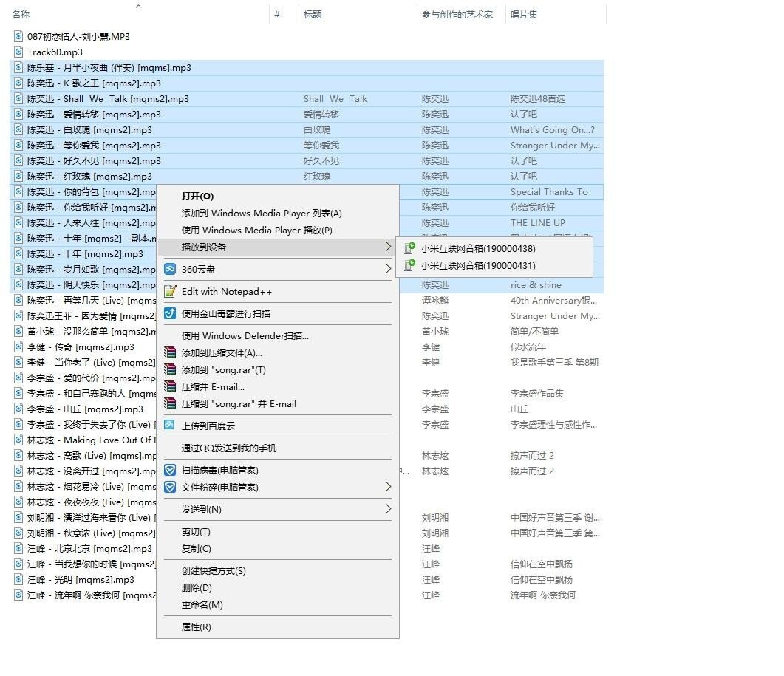Viewport: 784px width, 676px height.
Task: Click album text What's Going On...?
Action: (x=553, y=129)
